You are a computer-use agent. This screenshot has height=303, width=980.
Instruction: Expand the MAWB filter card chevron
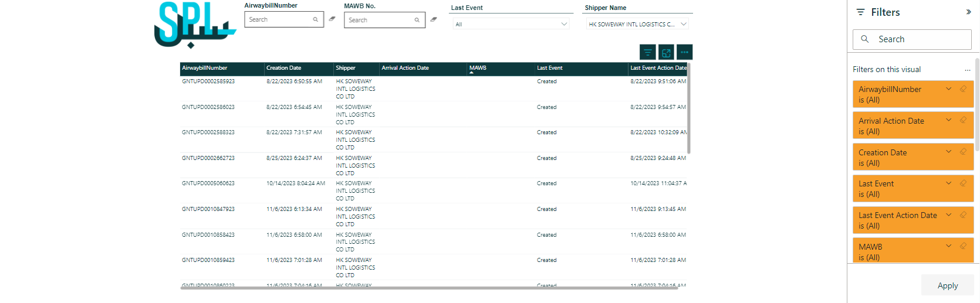(948, 246)
